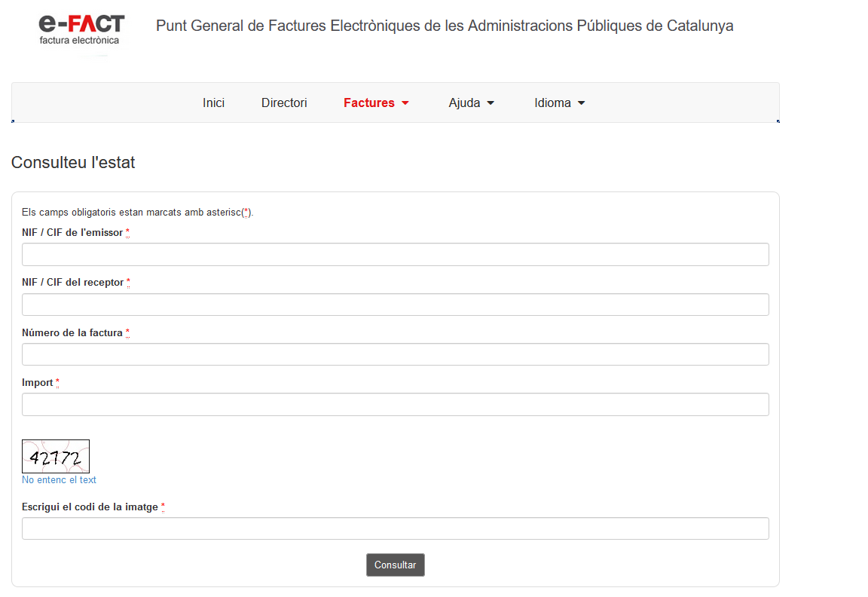
Task: Open the Directori menu item
Action: 284,103
